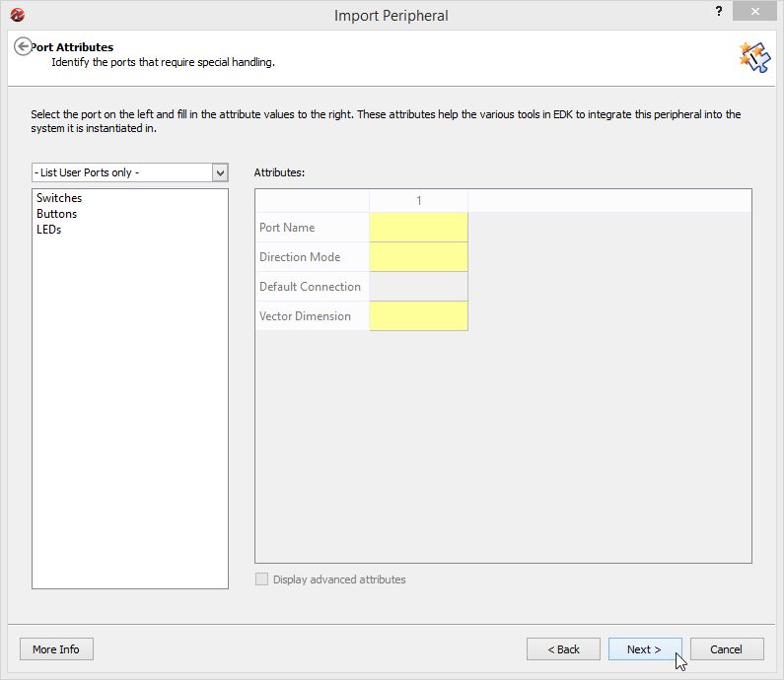Image resolution: width=784 pixels, height=680 pixels.
Task: Select the Buttons port
Action: click(x=56, y=214)
